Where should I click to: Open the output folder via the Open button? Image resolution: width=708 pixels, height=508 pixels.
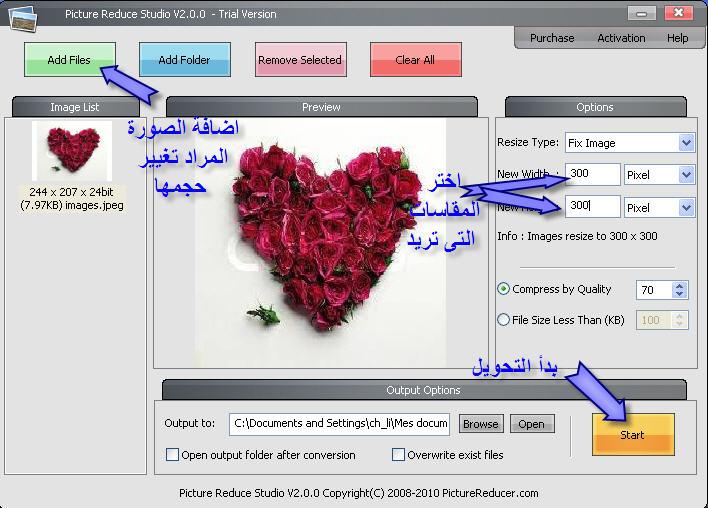532,424
